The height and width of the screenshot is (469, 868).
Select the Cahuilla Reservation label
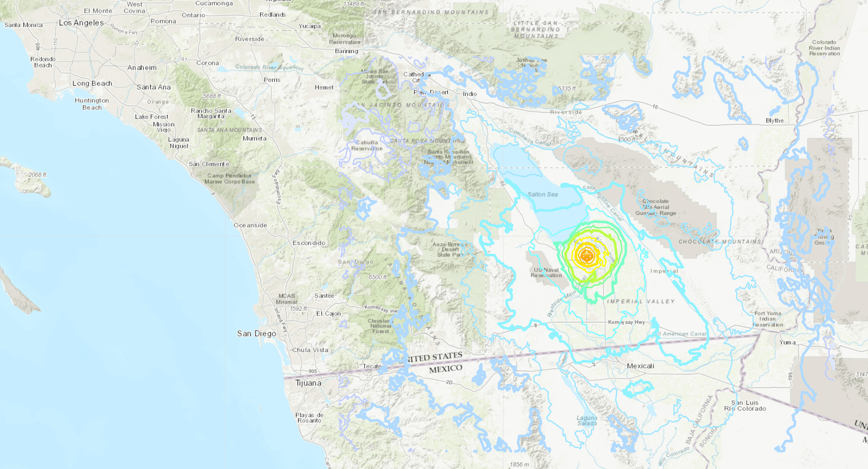point(367,145)
